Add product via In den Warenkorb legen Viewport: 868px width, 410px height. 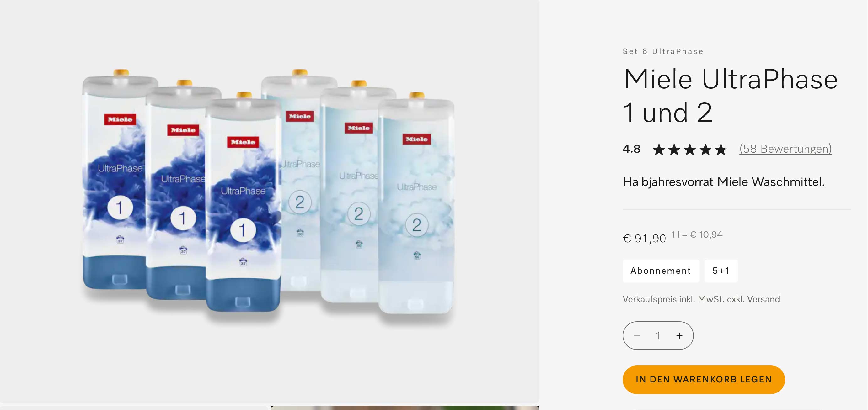click(704, 380)
